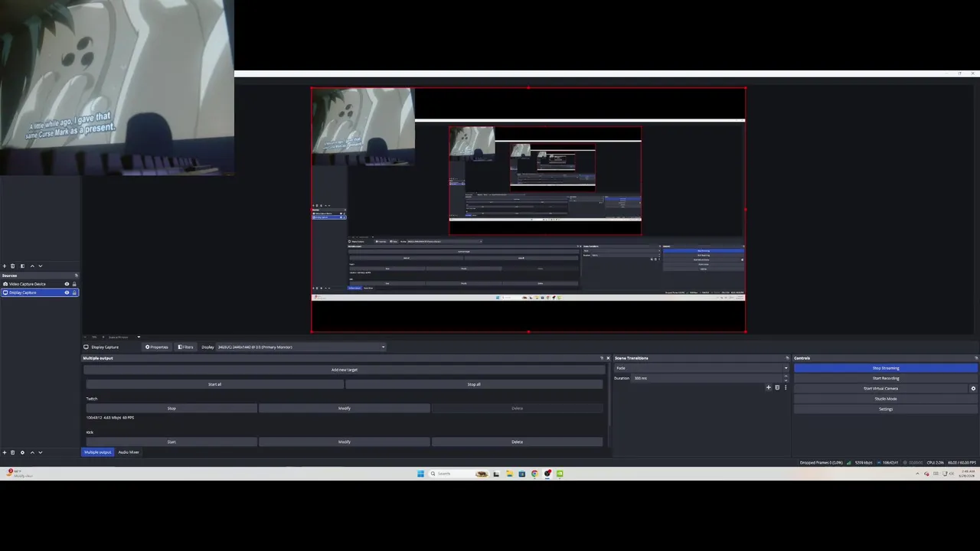Click the taskbar Search box
Screen dimensions: 980x551
pos(459,474)
